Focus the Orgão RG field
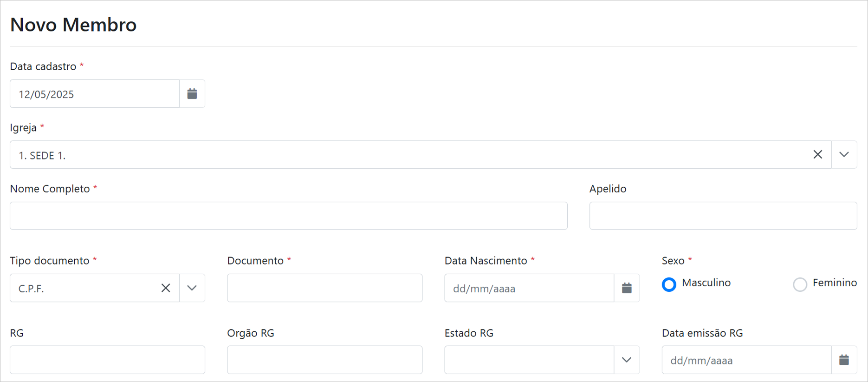Image resolution: width=868 pixels, height=382 pixels. [324, 360]
